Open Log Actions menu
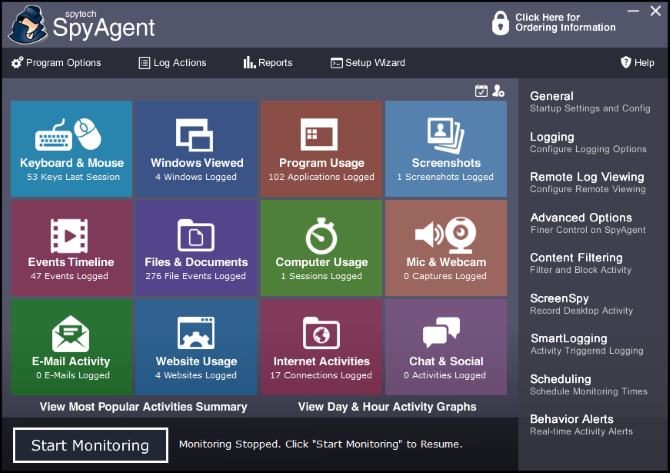Viewport: 670px width, 473px height. click(x=172, y=63)
